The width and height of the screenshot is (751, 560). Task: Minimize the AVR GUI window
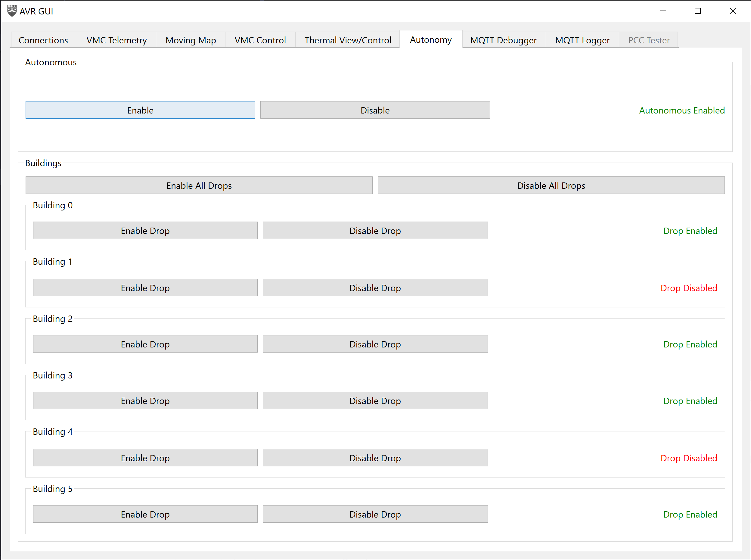[663, 11]
